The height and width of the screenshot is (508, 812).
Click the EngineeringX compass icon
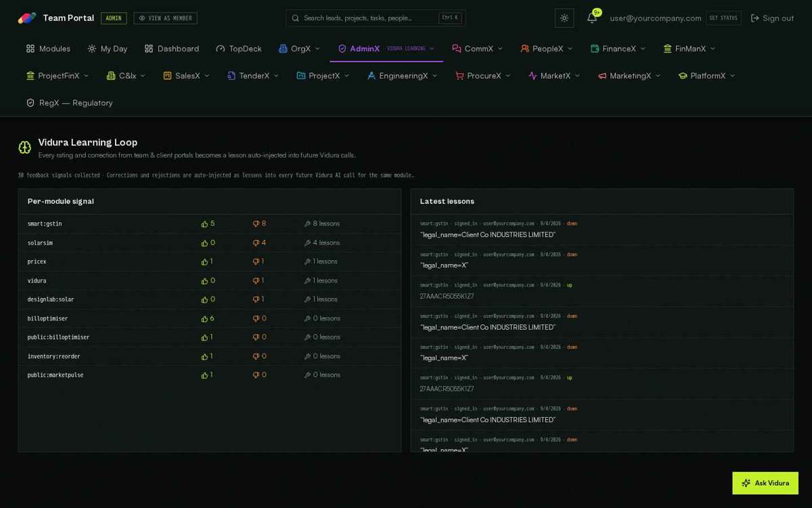pos(371,76)
